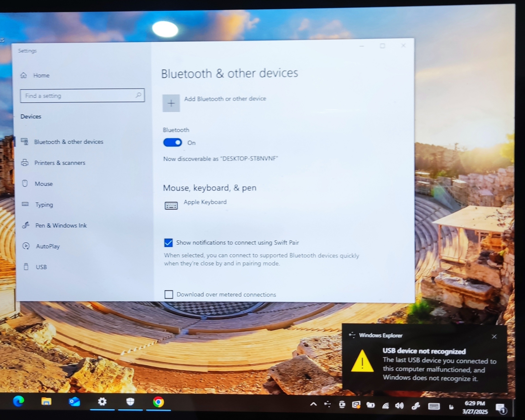Open the Action Center notifications icon
The width and height of the screenshot is (525, 420).
click(x=500, y=408)
